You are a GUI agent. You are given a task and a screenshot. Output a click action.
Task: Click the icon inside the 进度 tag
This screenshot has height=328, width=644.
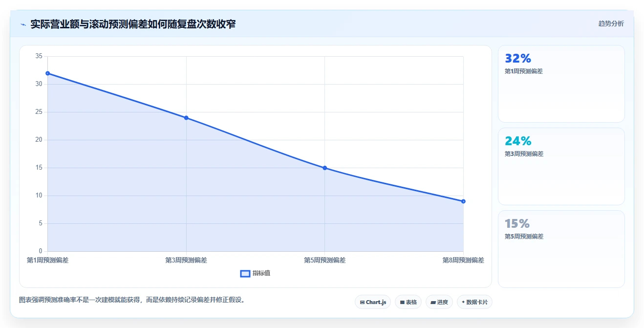[x=433, y=303]
